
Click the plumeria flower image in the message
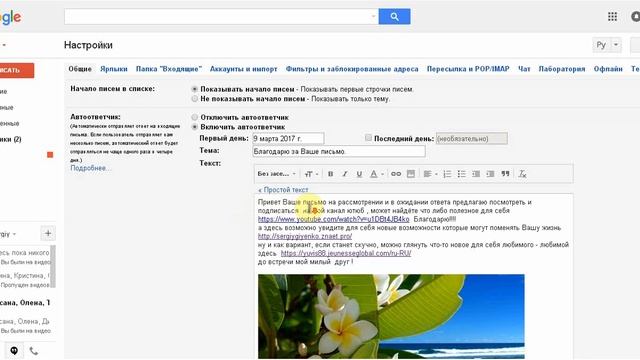click(391, 316)
